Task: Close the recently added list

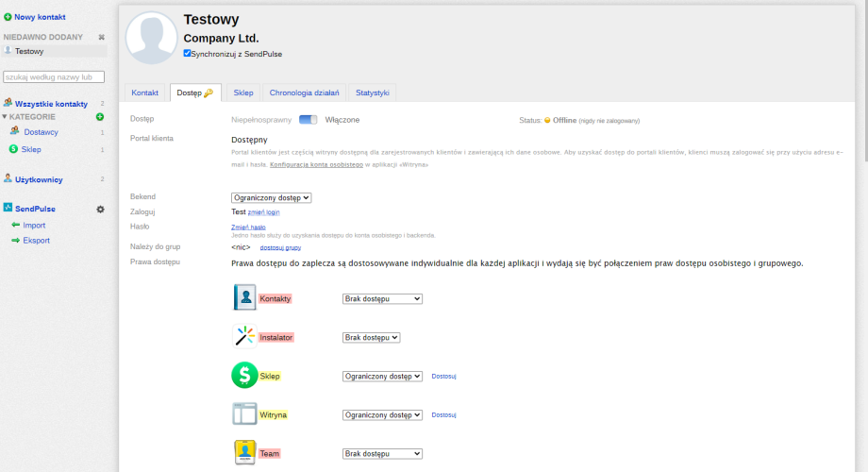Action: click(x=101, y=37)
